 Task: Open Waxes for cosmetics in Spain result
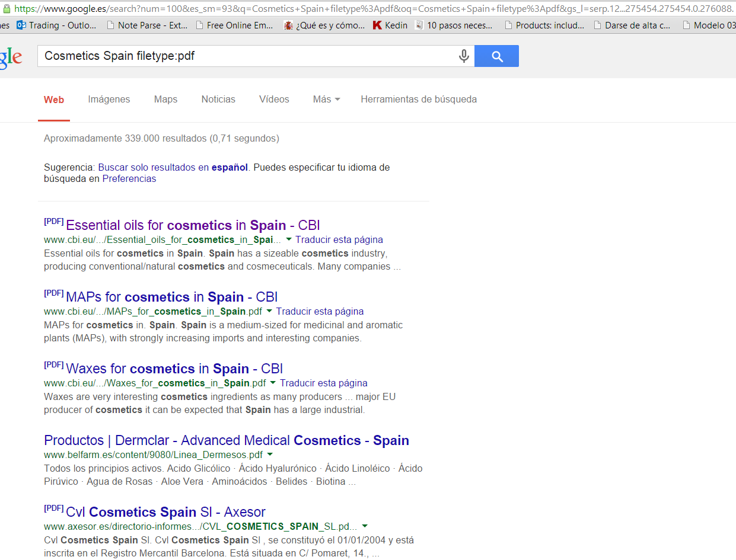[x=174, y=369]
